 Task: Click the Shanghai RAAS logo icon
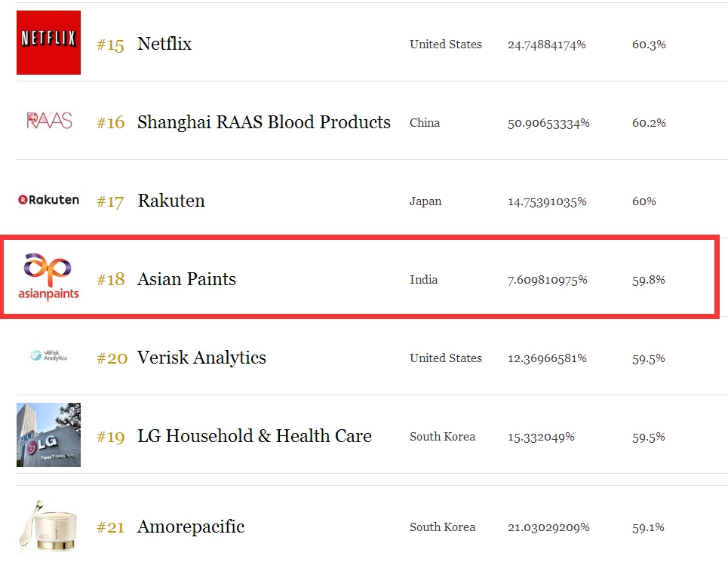tap(49, 121)
